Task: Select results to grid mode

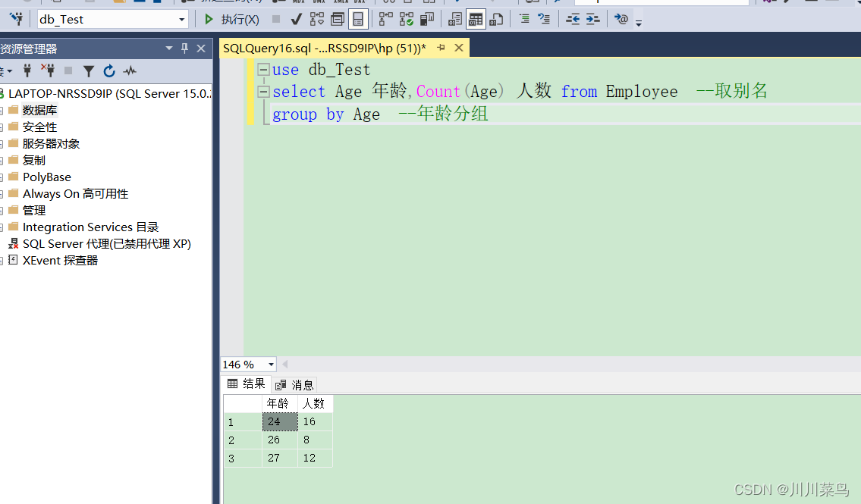Action: (476, 20)
